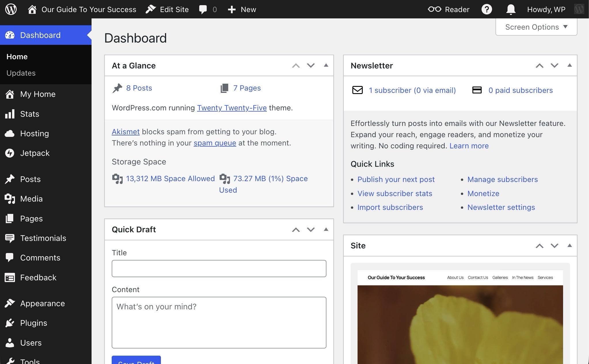Click the Appearance paintbrush icon
The image size is (589, 364).
coord(10,303)
